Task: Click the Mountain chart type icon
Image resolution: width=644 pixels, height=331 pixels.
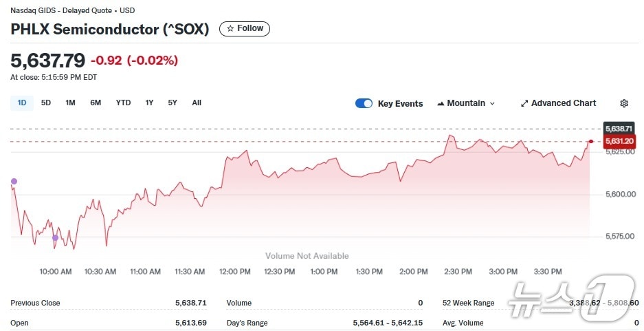Action: coord(441,103)
